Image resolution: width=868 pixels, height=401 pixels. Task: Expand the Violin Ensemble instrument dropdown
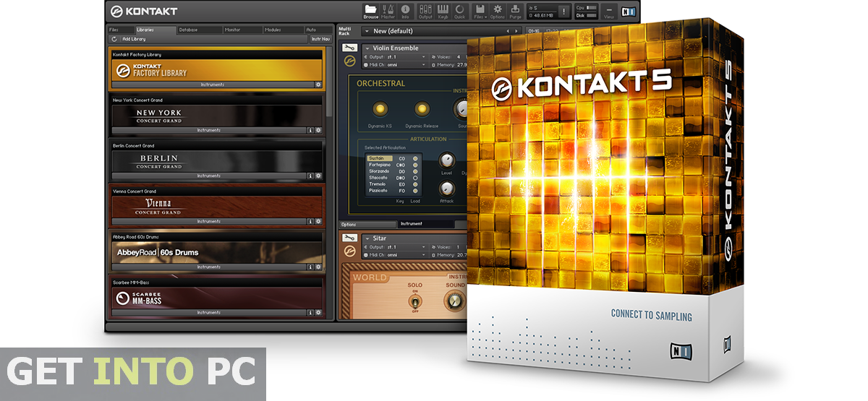pos(367,48)
